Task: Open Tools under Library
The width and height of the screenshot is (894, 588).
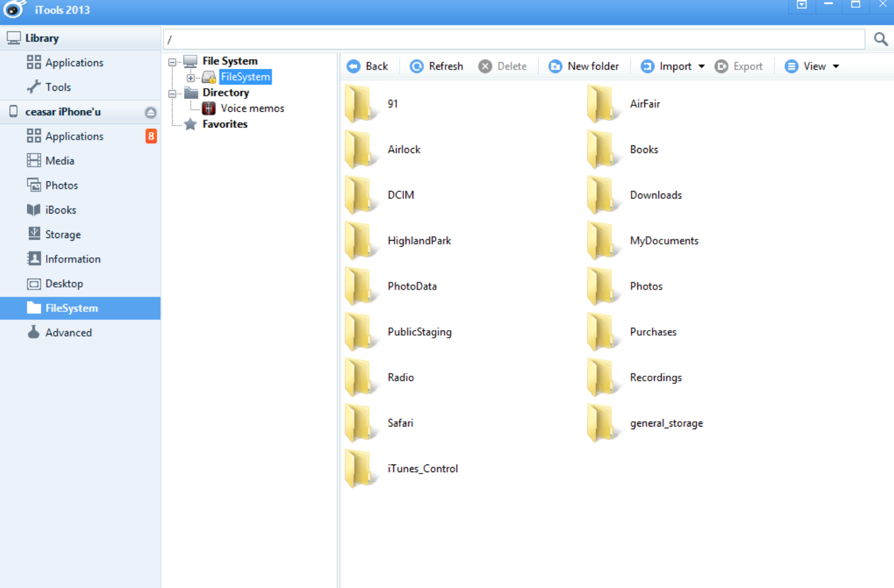Action: 58,87
